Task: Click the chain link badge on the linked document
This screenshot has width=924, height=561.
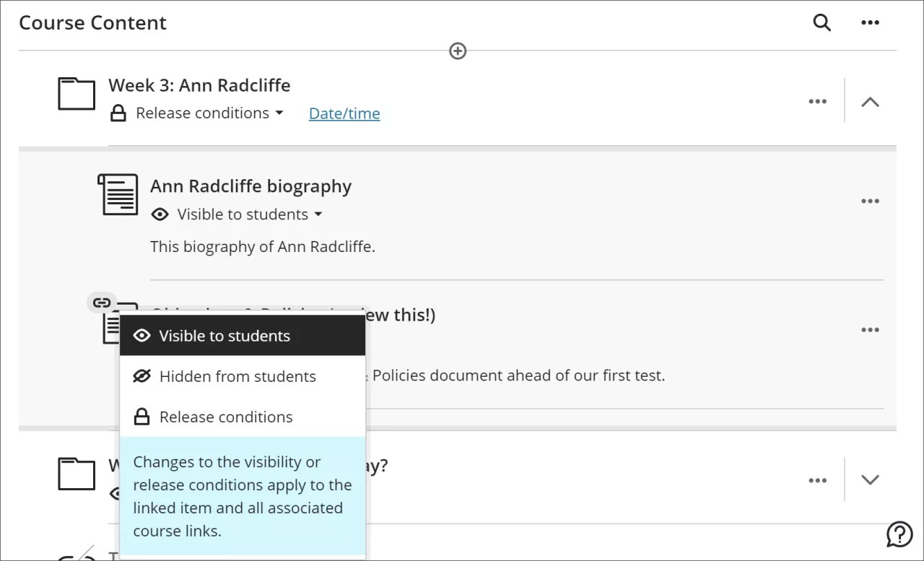Action: (x=102, y=303)
